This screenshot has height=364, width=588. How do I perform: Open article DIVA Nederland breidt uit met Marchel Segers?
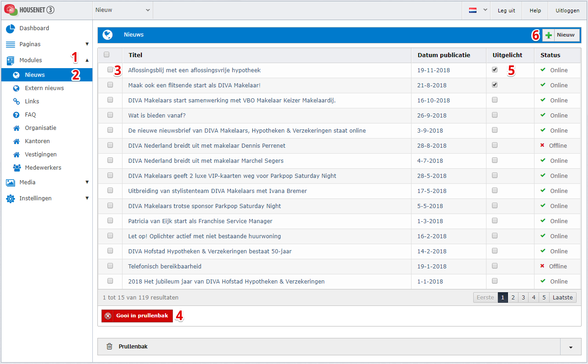(206, 161)
